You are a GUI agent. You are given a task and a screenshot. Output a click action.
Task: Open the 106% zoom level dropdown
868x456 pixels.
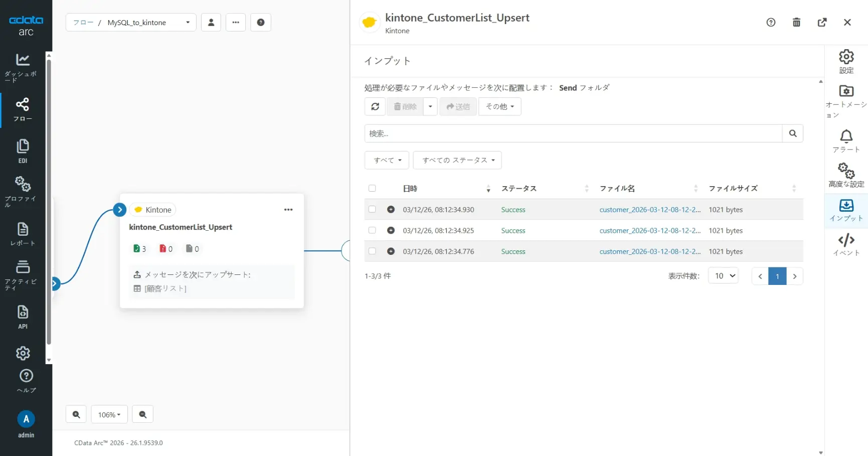tap(109, 415)
